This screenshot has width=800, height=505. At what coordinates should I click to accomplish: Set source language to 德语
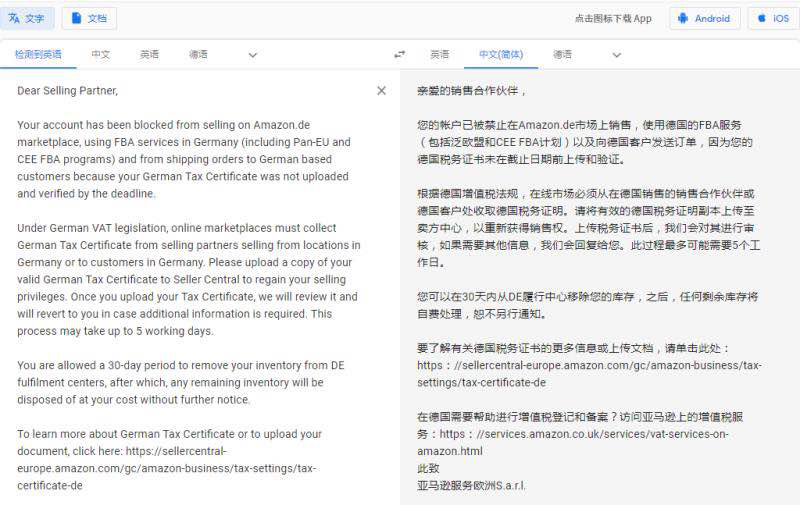point(198,55)
